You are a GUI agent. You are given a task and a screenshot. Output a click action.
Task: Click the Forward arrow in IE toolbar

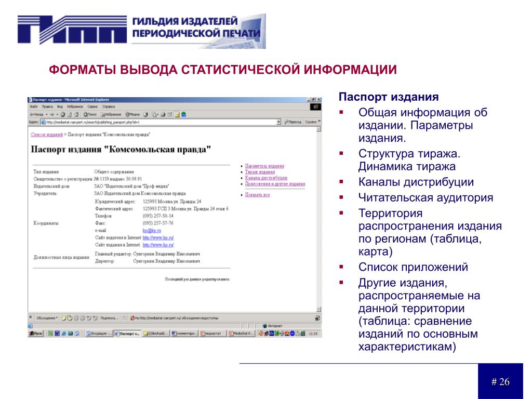[52, 114]
